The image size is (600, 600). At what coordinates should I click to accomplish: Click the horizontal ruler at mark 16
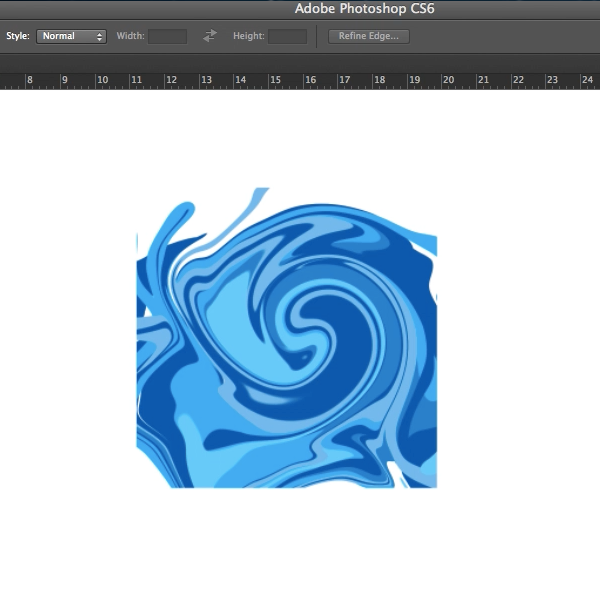coord(309,80)
